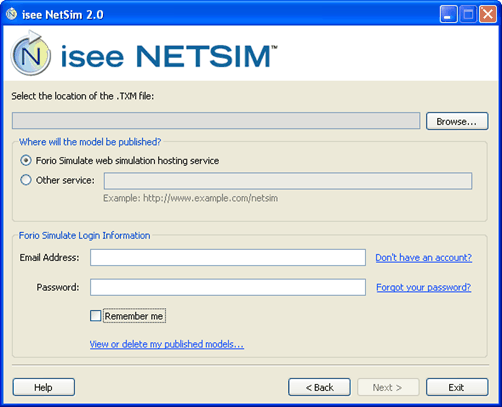Open View or delete my published models
502x407 pixels.
click(167, 344)
